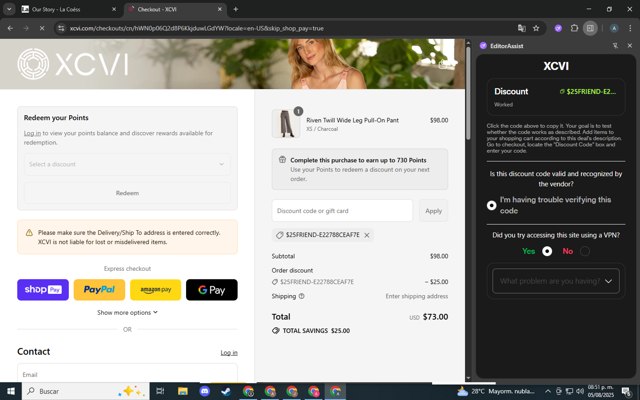This screenshot has height=400, width=640.
Task: Open the purple EditorAssist extension icon
Action: tap(558, 28)
